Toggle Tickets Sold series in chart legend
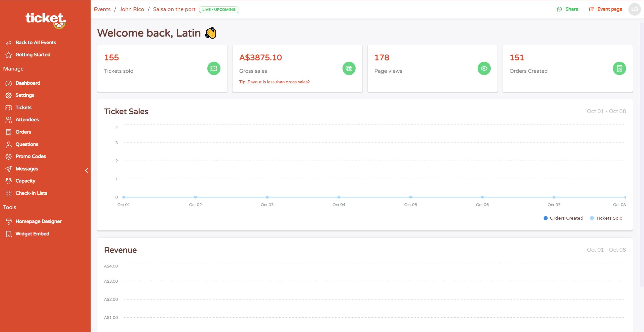 point(606,218)
